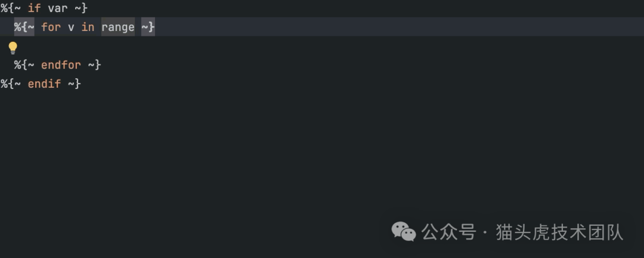The image size is (644, 258).
Task: Click the 'for' keyword in the loop line
Action: (51, 27)
